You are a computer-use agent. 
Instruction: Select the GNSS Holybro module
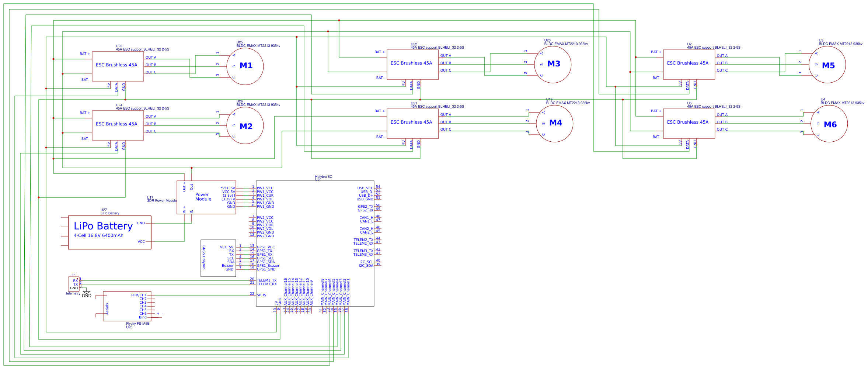[218, 258]
